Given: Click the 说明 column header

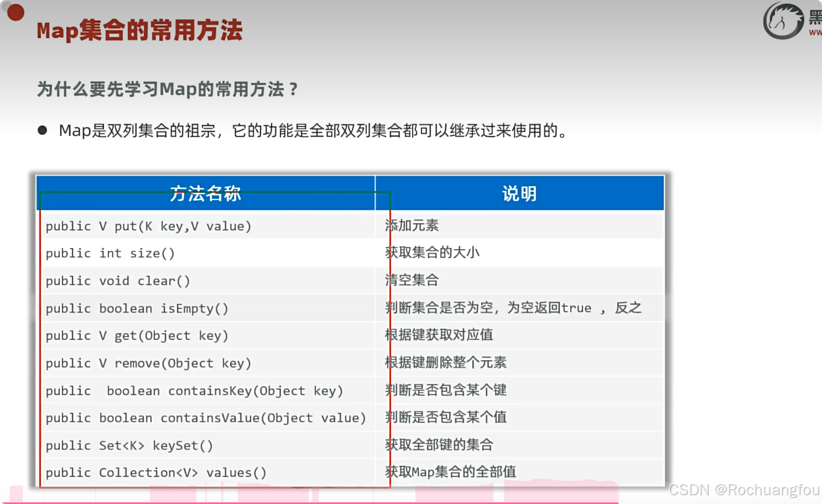Looking at the screenshot, I should pyautogui.click(x=519, y=193).
